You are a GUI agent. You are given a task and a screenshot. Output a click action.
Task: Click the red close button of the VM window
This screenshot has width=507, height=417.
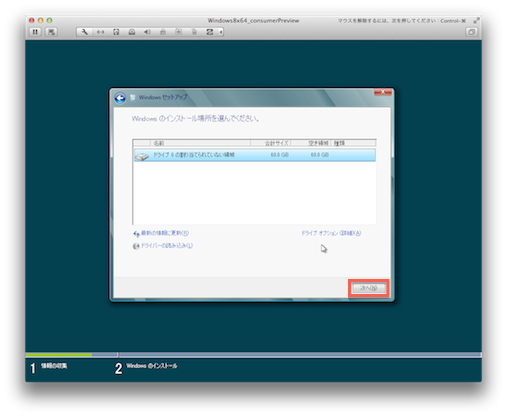32,20
